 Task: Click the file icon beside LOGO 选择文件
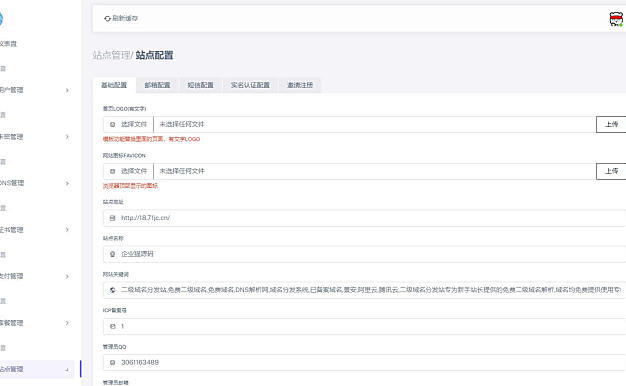[x=113, y=125]
